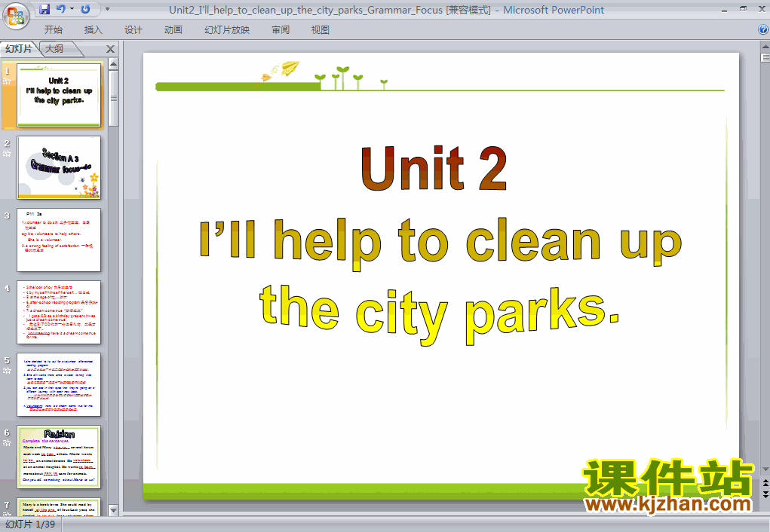Viewport: 770px width, 532px height.
Task: Open the 开始 ribbon tab
Action: tap(53, 30)
